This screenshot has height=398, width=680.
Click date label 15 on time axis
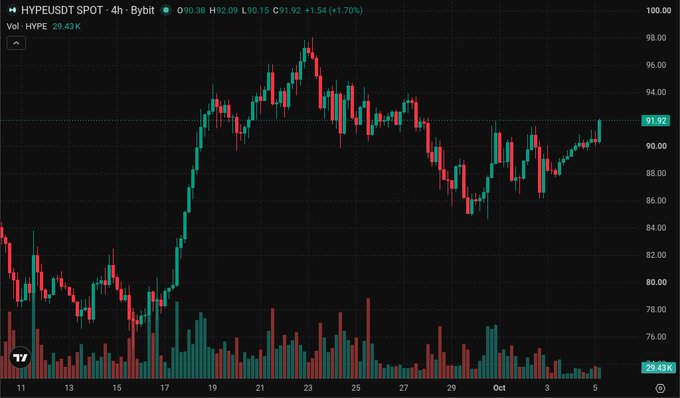coord(117,388)
